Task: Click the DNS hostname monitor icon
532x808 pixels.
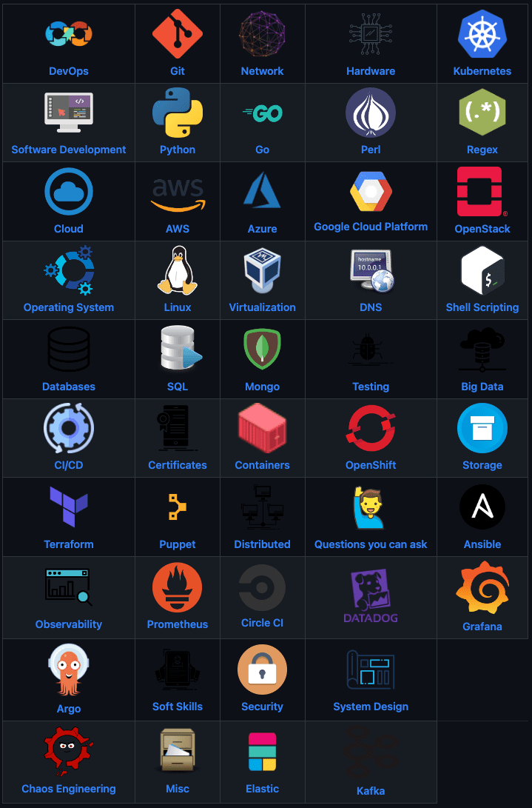Action: pos(371,270)
